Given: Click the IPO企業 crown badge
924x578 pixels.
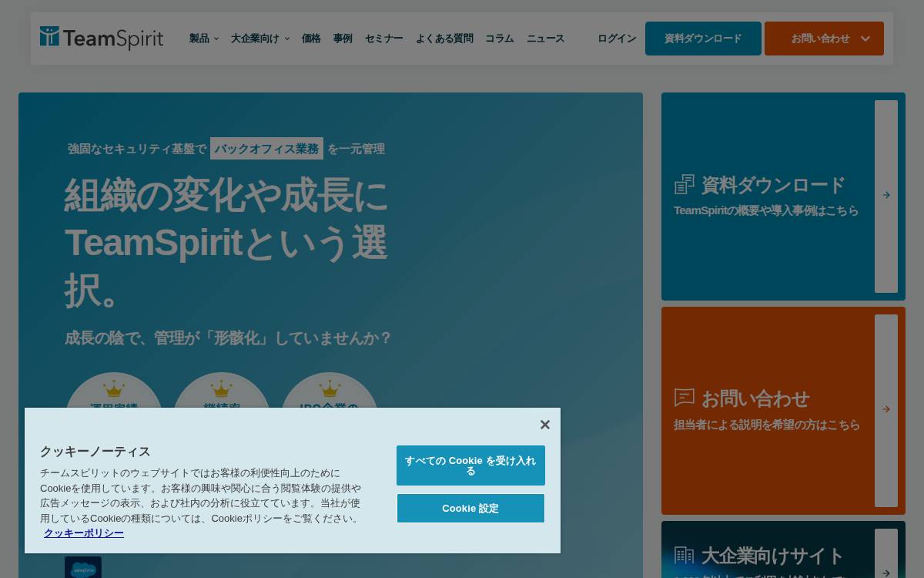Looking at the screenshot, I should pyautogui.click(x=330, y=391).
